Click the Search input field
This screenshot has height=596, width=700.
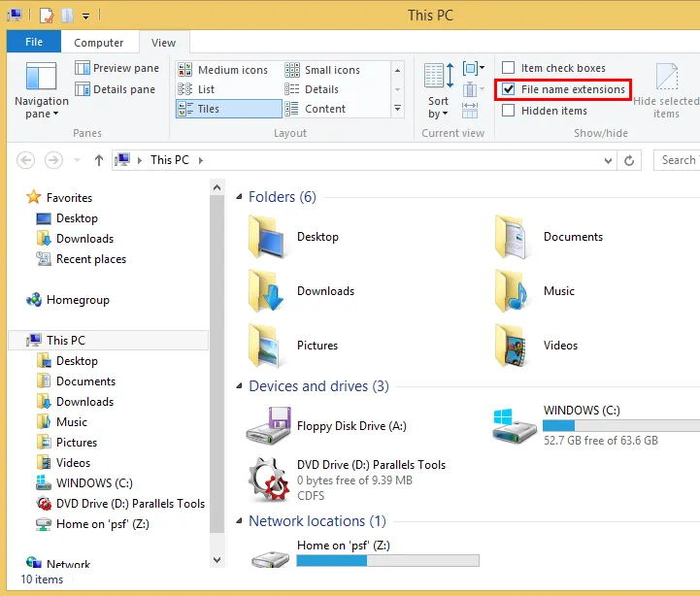tap(677, 160)
